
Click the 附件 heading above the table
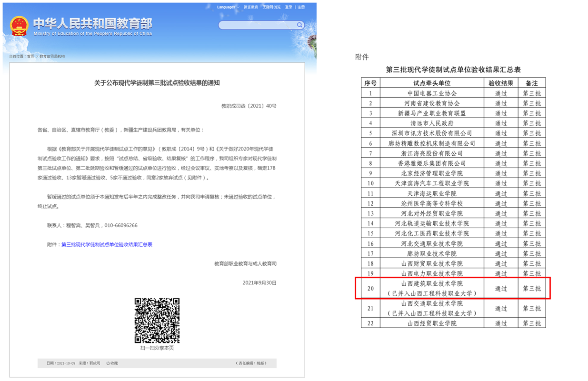point(362,57)
